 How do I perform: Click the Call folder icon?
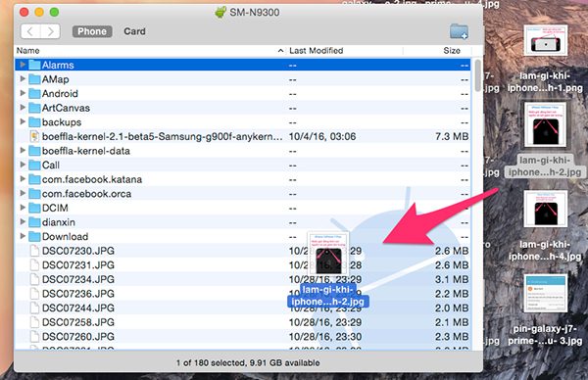pos(34,165)
